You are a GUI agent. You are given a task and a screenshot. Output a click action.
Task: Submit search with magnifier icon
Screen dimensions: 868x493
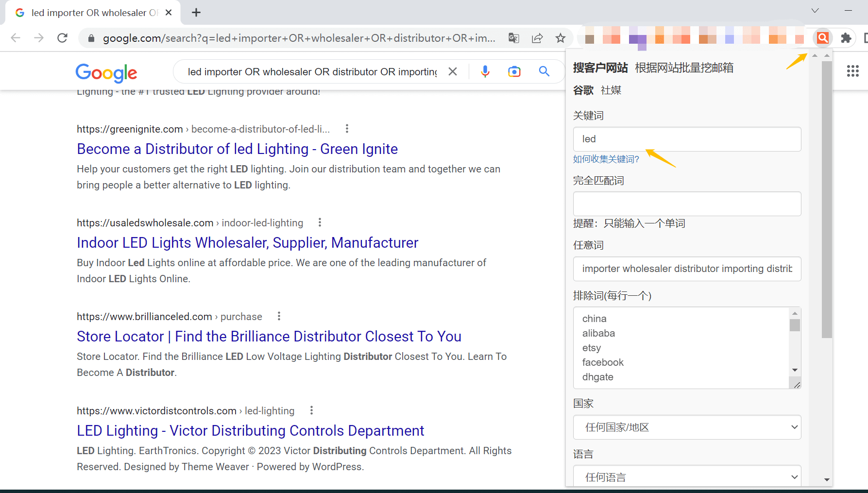click(544, 71)
